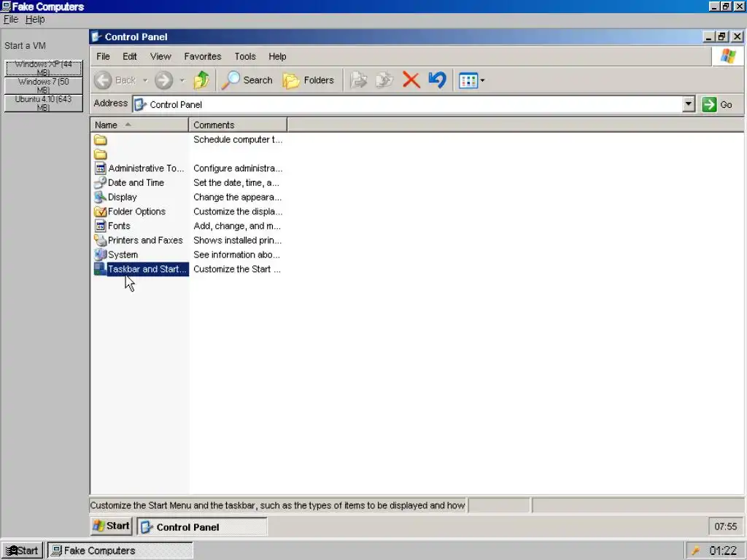Click the Back arrow toolbar icon
The width and height of the screenshot is (747, 560).
pyautogui.click(x=103, y=80)
